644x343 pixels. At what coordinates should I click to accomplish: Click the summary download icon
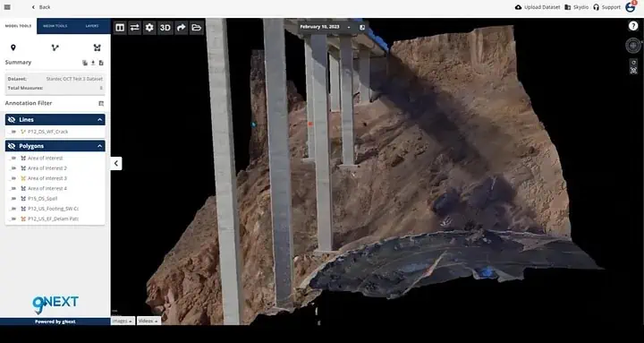click(x=93, y=63)
